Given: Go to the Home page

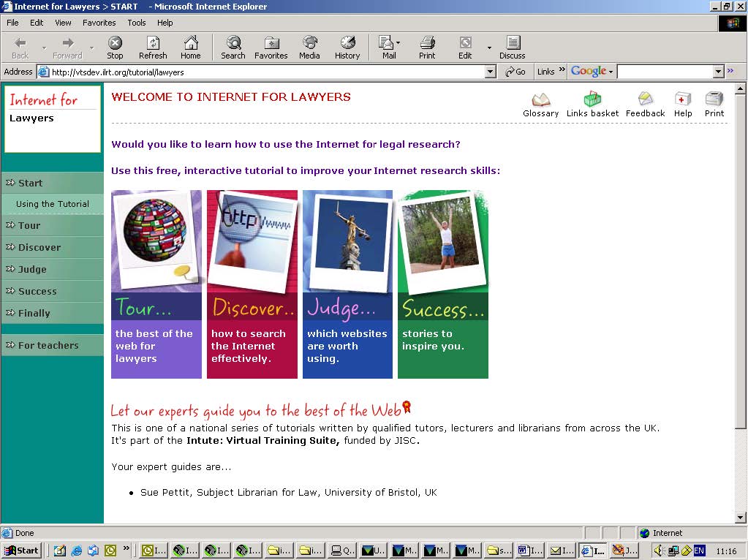Looking at the screenshot, I should (190, 48).
